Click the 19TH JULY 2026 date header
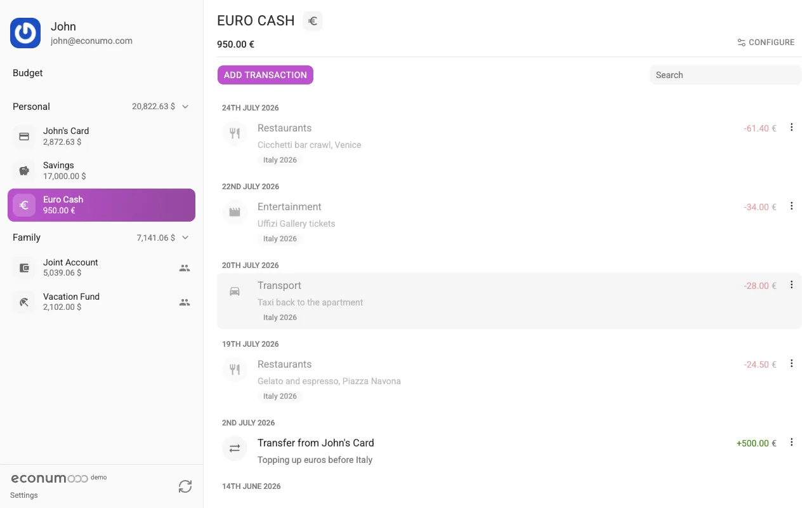 click(251, 344)
